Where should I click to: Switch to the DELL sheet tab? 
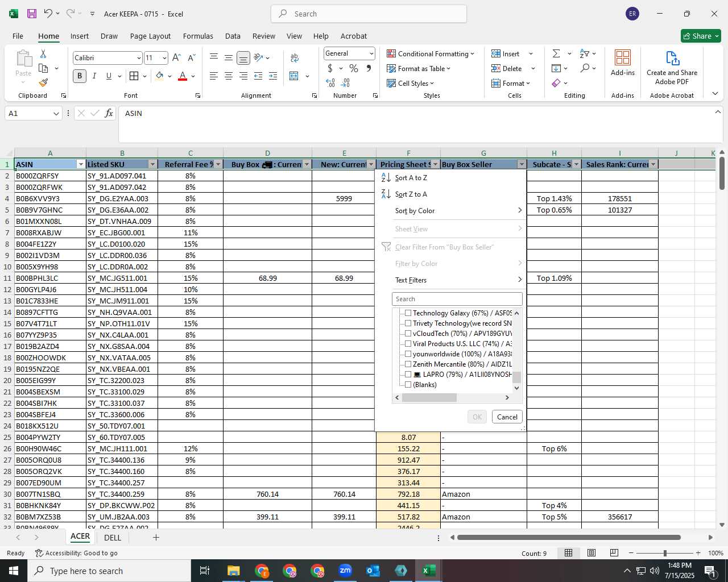pyautogui.click(x=113, y=537)
